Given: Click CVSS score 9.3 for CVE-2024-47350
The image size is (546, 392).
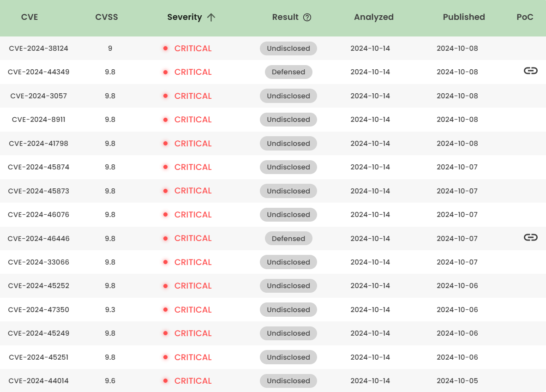Looking at the screenshot, I should point(110,310).
